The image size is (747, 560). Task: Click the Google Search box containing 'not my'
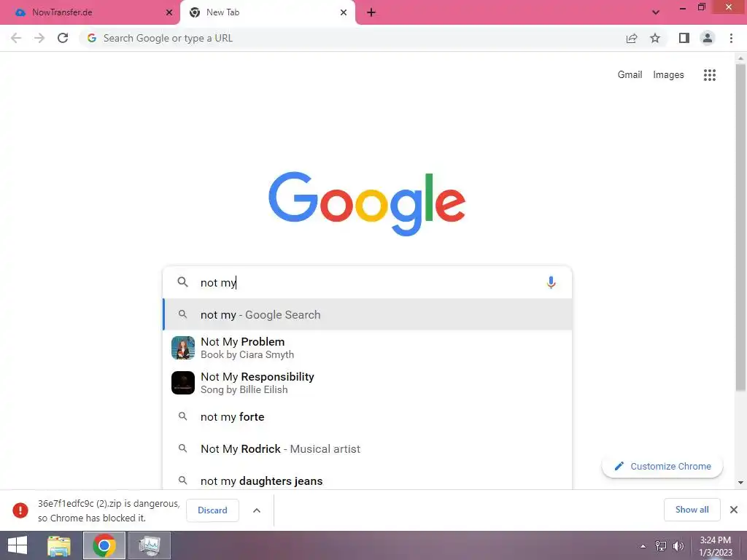pyautogui.click(x=367, y=282)
